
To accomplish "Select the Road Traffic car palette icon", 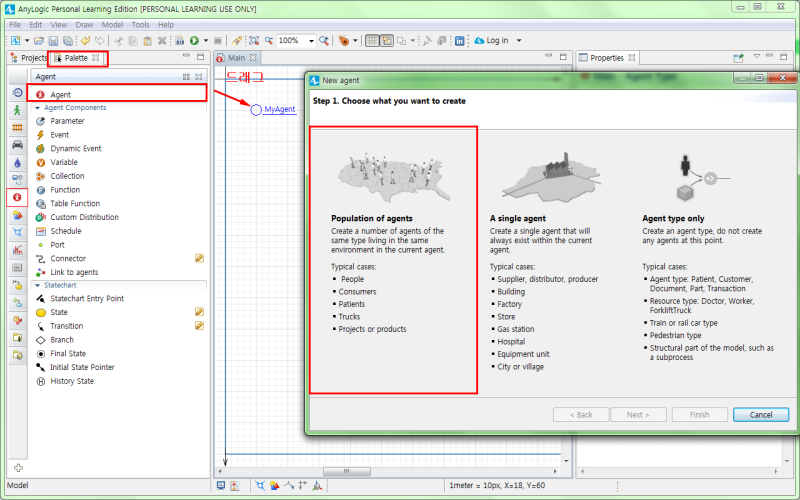I will [x=17, y=145].
